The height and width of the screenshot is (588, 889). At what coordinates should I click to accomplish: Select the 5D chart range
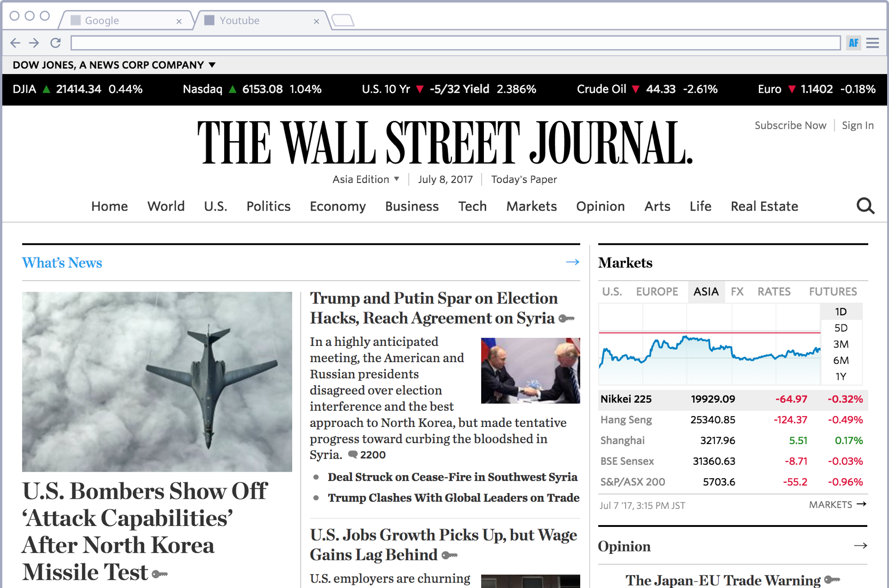840,328
